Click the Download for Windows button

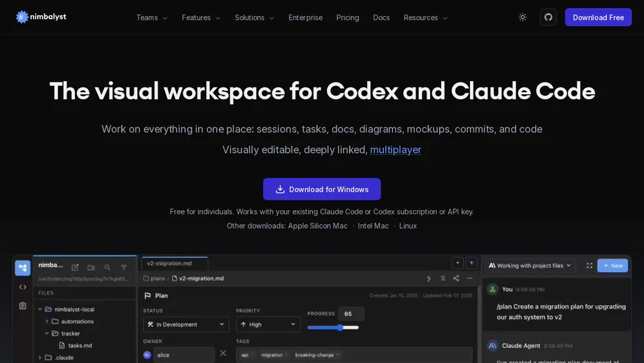click(321, 189)
